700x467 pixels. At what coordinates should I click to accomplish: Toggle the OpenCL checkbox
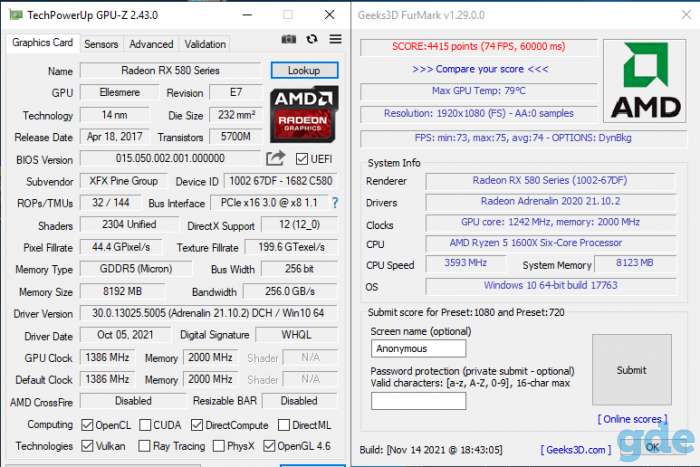(x=87, y=425)
